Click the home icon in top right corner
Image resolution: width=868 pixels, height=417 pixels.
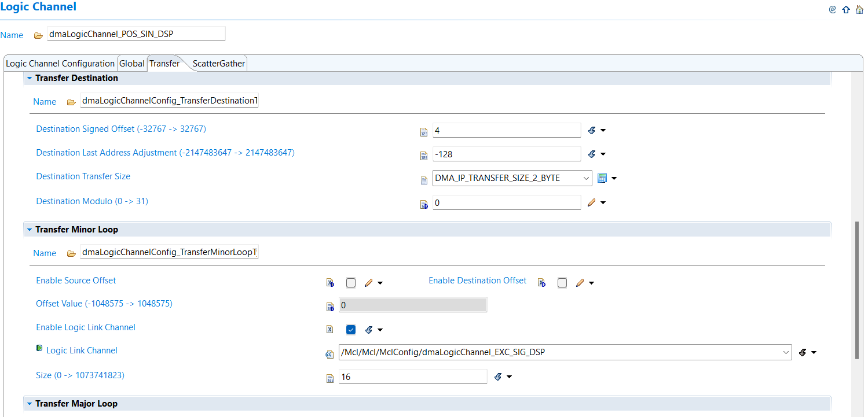[x=859, y=9]
